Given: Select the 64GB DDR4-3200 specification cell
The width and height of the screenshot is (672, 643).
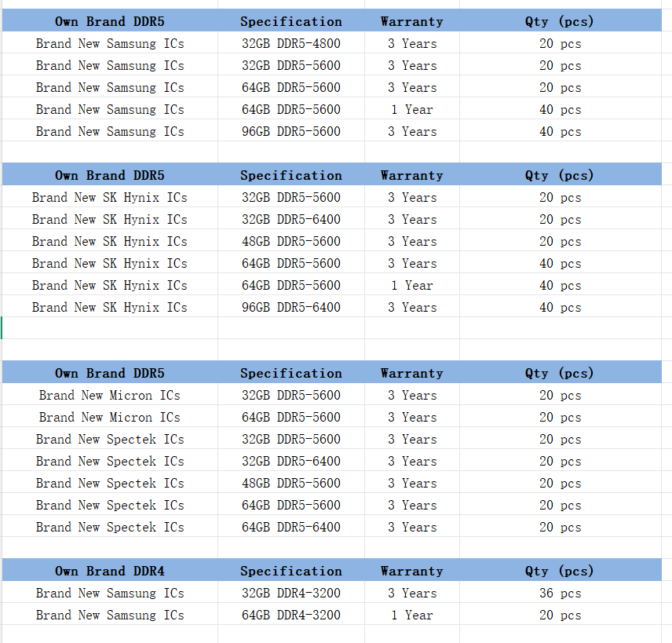Looking at the screenshot, I should (291, 615).
